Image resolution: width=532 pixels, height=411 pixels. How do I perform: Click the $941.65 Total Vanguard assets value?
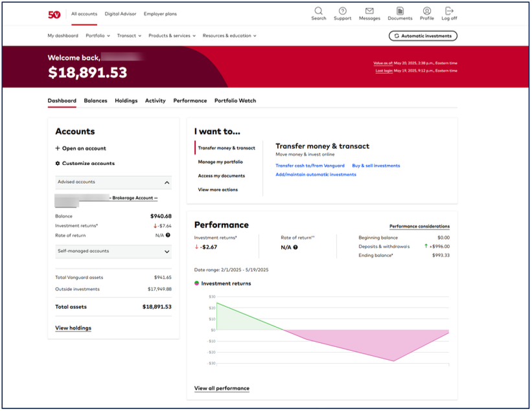click(163, 278)
